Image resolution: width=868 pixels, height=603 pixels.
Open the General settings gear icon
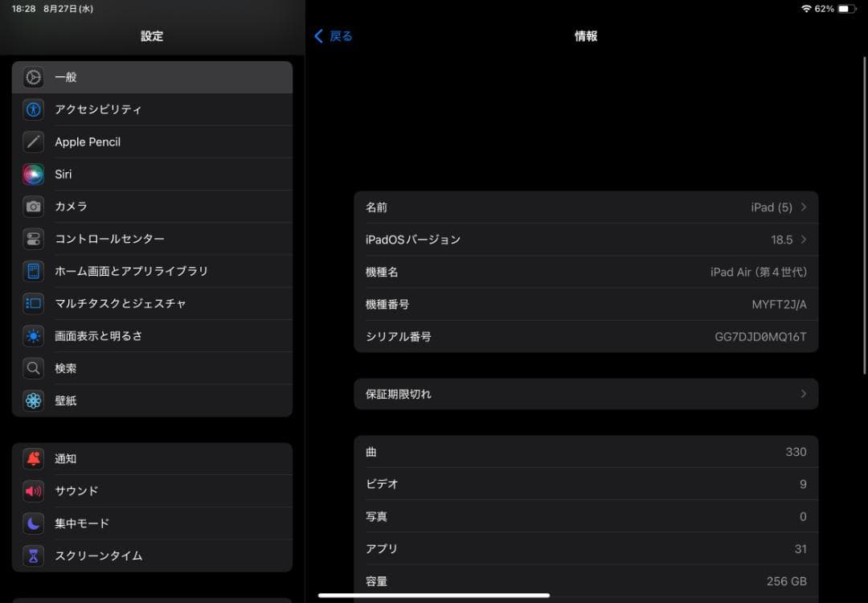point(32,77)
